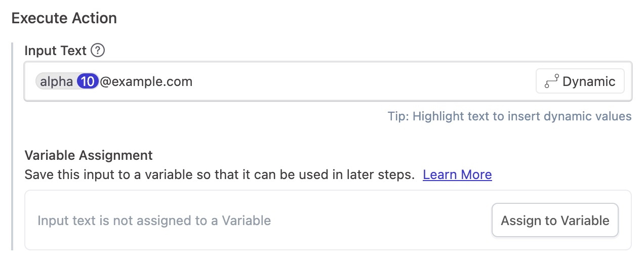Click the "Save this input to a variable" description
The width and height of the screenshot is (644, 263).
point(220,175)
